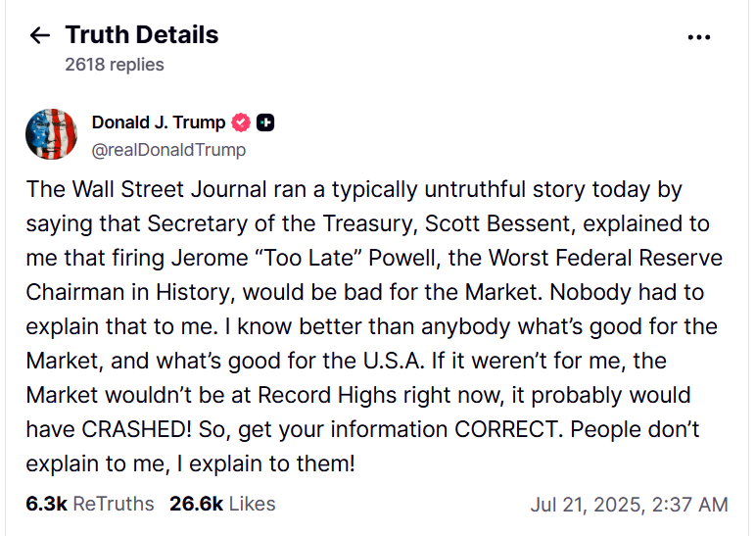Click "U.S.A." in the post text
Screen dimensions: 756x536
[394, 361]
